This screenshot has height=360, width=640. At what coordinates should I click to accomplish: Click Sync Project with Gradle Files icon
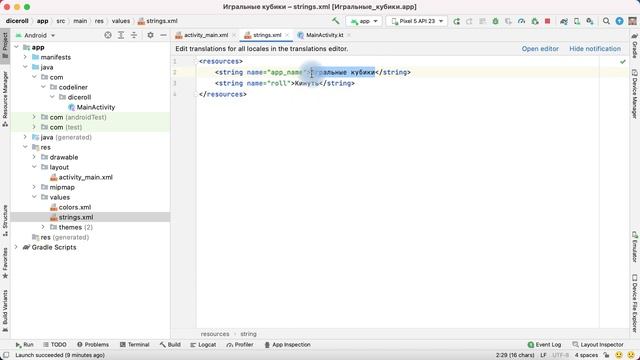(x=564, y=21)
